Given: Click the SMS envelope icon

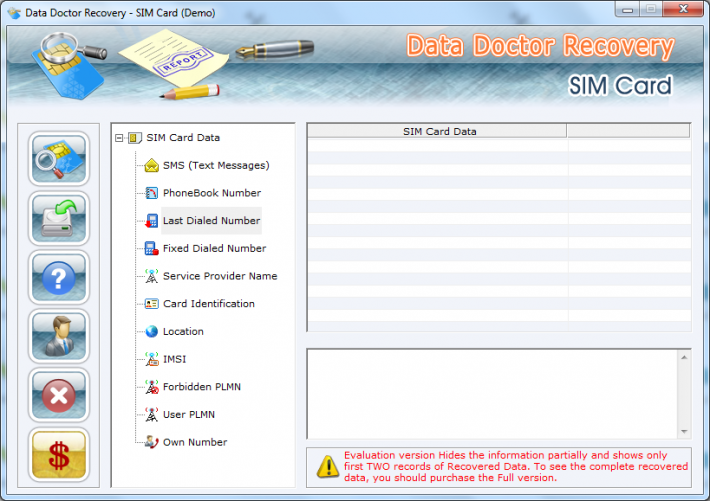Looking at the screenshot, I should 152,165.
